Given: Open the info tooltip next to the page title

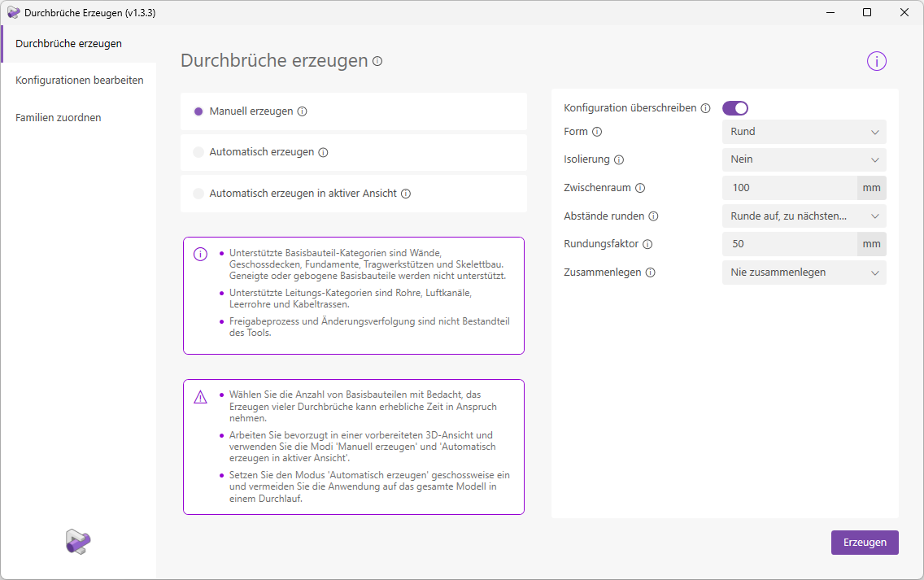Looking at the screenshot, I should pos(377,60).
